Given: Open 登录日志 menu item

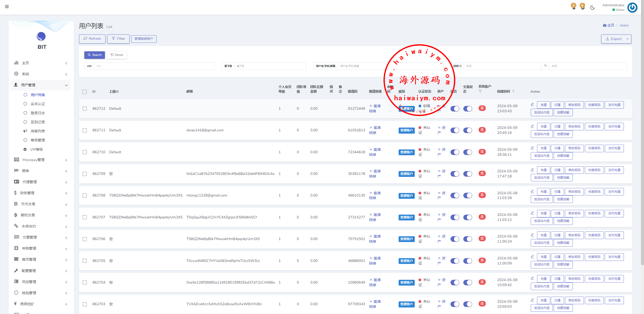Looking at the screenshot, I should 38,113.
